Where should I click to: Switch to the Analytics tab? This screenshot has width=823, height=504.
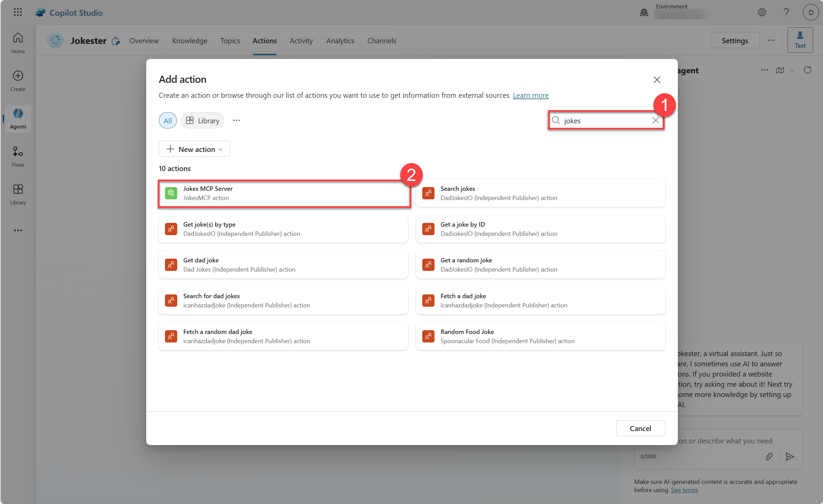(x=340, y=41)
